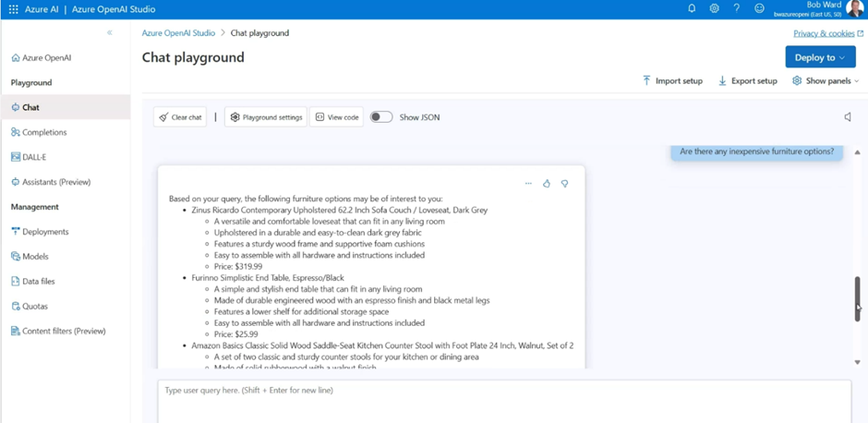Click the Import setup upload icon

tap(646, 81)
